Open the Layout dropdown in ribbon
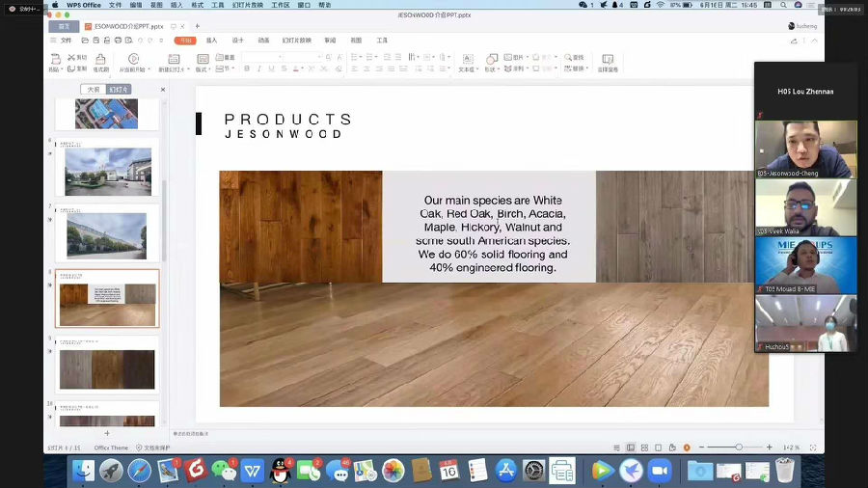This screenshot has height=488, width=868. pyautogui.click(x=203, y=69)
